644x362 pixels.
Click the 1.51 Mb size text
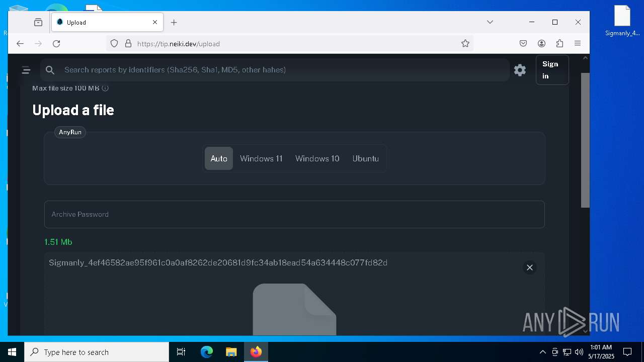[x=58, y=242]
